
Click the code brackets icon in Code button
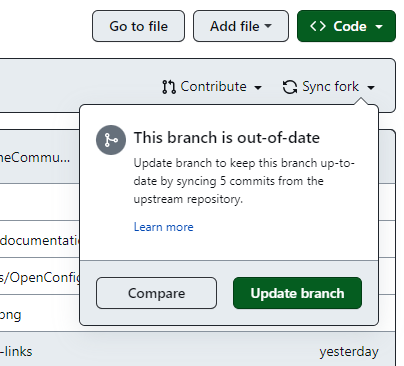(x=318, y=26)
